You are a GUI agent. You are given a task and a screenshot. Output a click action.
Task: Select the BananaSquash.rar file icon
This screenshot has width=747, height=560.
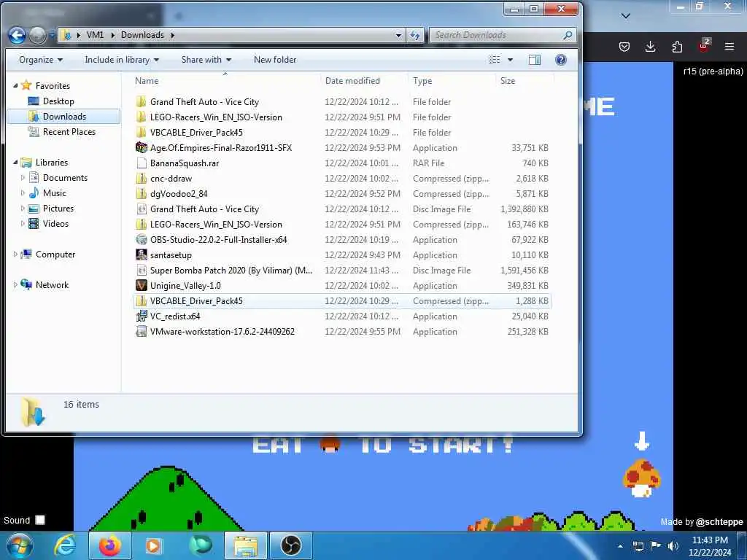tap(141, 163)
